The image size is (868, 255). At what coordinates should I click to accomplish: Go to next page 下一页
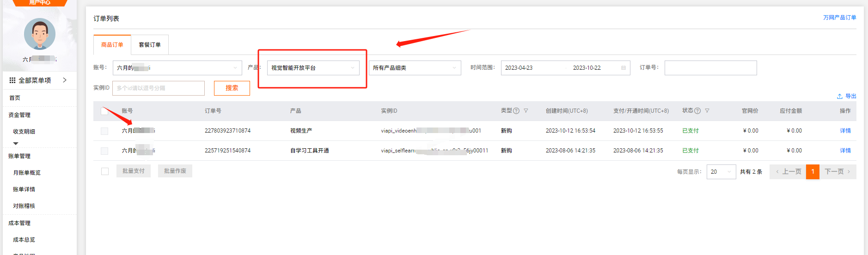point(837,172)
